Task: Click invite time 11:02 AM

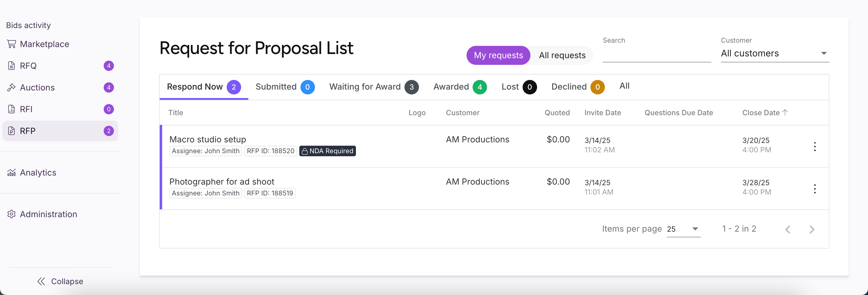Action: [x=599, y=150]
